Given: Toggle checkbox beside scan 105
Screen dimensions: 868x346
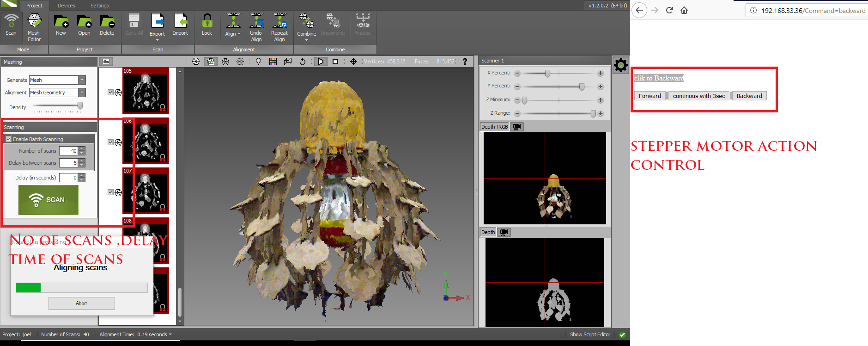Looking at the screenshot, I should point(110,93).
